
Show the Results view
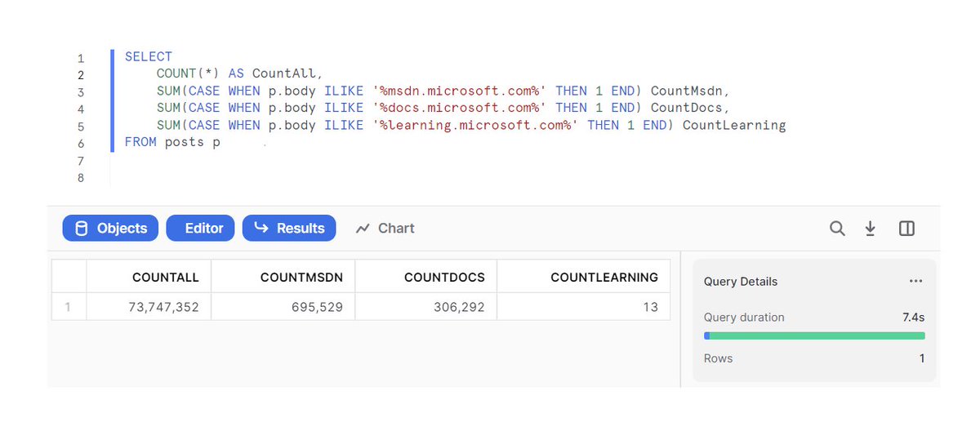pyautogui.click(x=289, y=229)
